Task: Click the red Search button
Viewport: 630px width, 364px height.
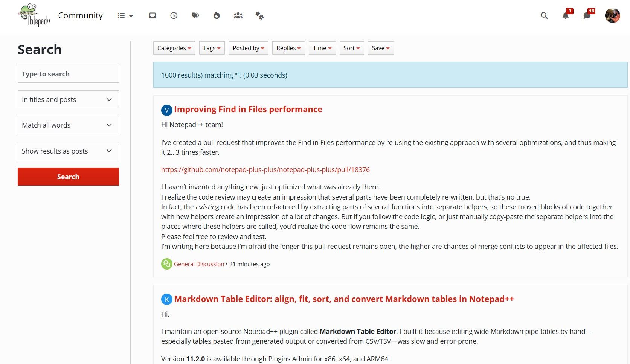Action: [68, 177]
